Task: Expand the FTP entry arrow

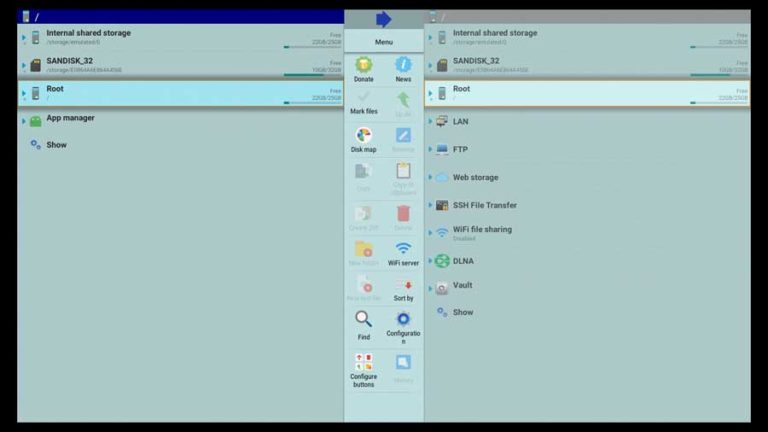Action: tap(430, 149)
